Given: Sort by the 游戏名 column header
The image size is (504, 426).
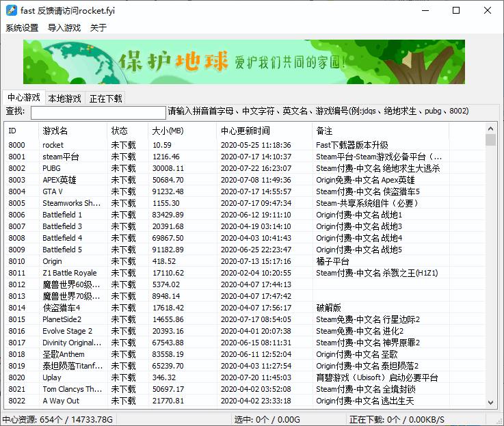Looking at the screenshot, I should point(72,131).
